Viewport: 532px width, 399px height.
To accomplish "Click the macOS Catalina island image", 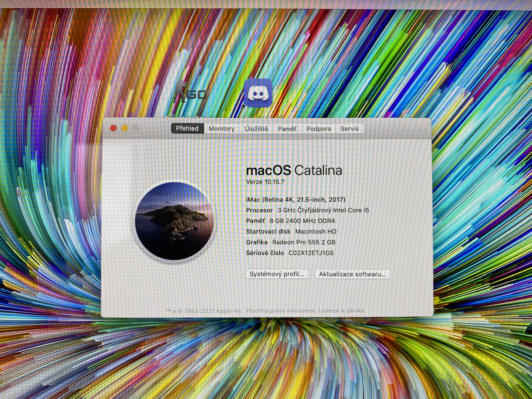I will coord(174,221).
